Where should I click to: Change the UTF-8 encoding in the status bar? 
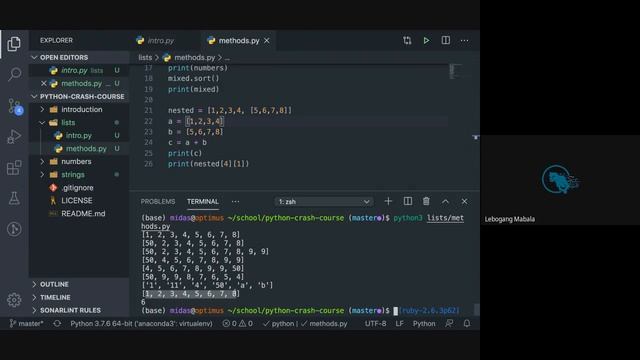click(375, 323)
